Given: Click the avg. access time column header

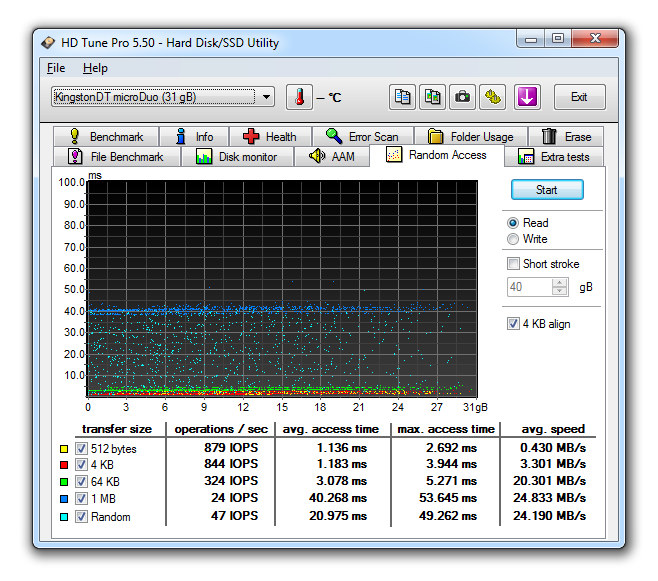Looking at the screenshot, I should [x=331, y=429].
